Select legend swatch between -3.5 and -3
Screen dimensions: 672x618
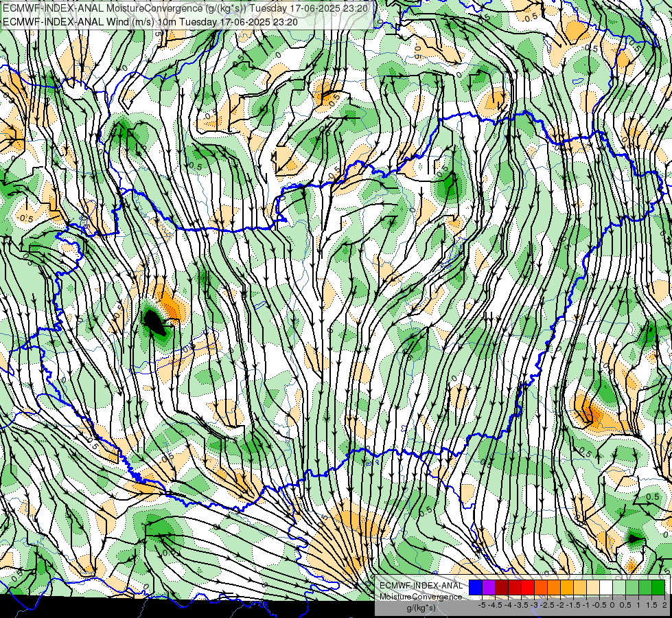528,588
